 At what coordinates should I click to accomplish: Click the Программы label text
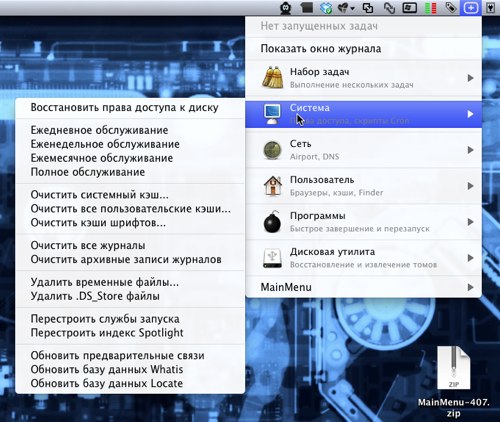(317, 216)
